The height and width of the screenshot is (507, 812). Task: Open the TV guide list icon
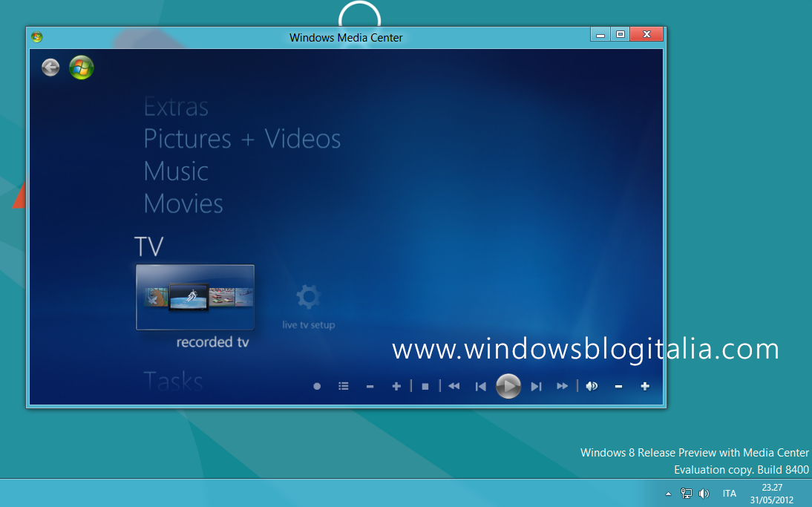pos(343,386)
